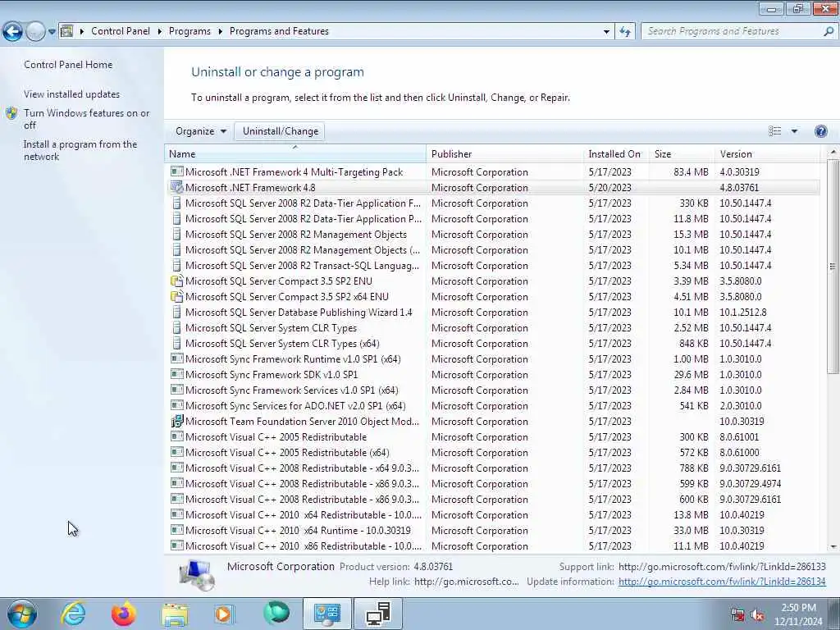Viewport: 840px width, 630px height.
Task: Click icon of Visual C++ 2010 x64 Runtime - 10.0.30319
Action: 176,530
